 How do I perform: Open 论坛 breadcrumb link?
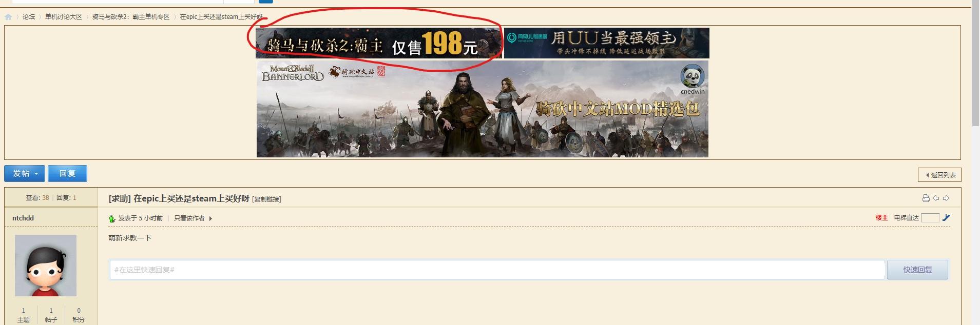coord(29,17)
